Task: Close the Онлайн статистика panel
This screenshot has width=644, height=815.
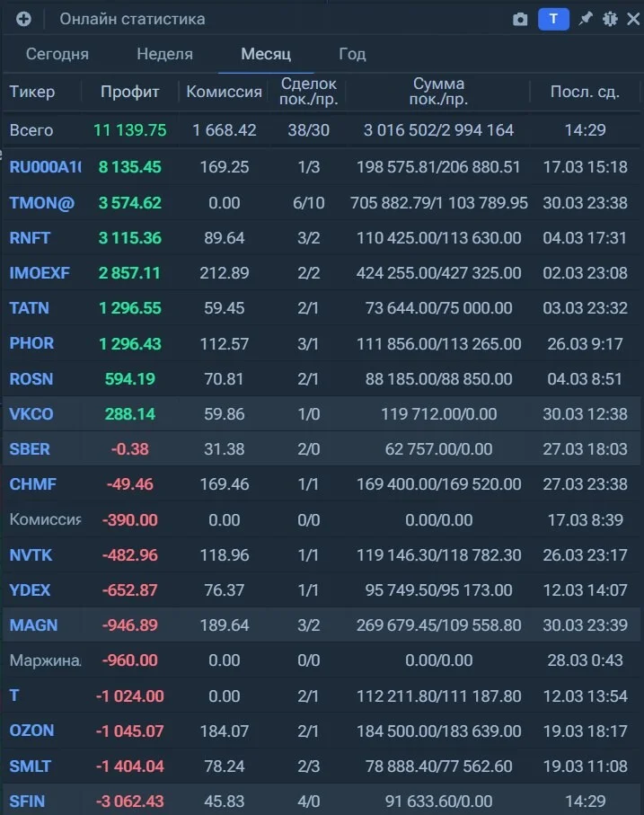Action: click(633, 19)
